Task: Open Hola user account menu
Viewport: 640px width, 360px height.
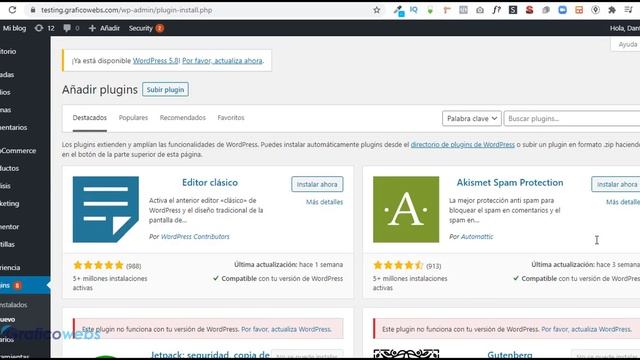Action: click(624, 28)
